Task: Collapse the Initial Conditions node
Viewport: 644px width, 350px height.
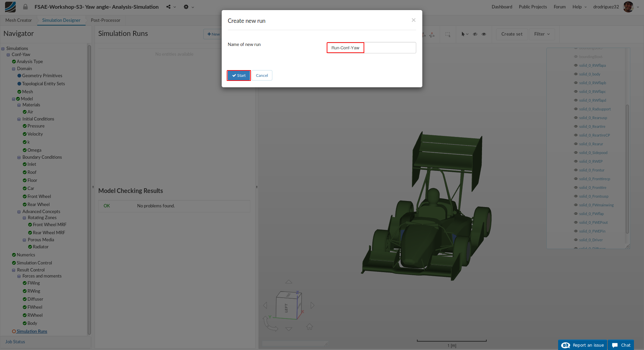Action: pos(19,119)
